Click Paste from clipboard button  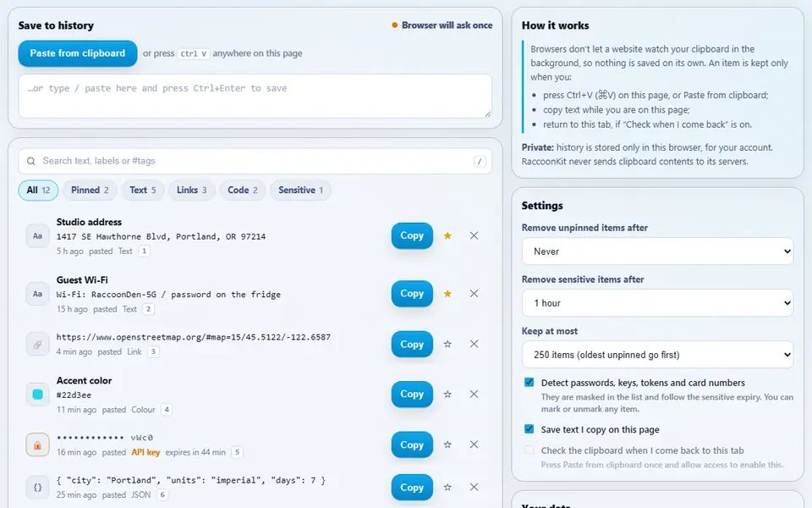tap(78, 53)
